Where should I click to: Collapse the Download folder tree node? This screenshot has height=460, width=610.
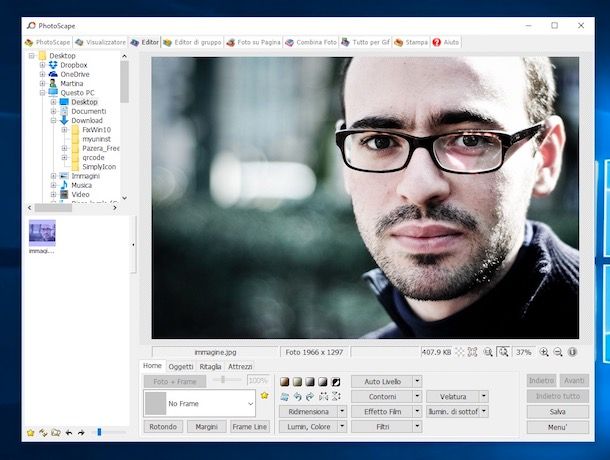point(53,120)
